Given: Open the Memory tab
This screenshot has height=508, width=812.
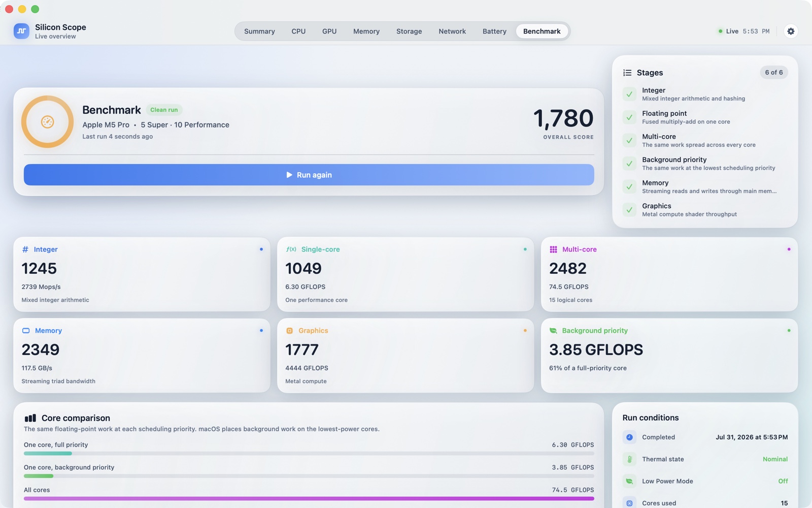Looking at the screenshot, I should (x=366, y=31).
